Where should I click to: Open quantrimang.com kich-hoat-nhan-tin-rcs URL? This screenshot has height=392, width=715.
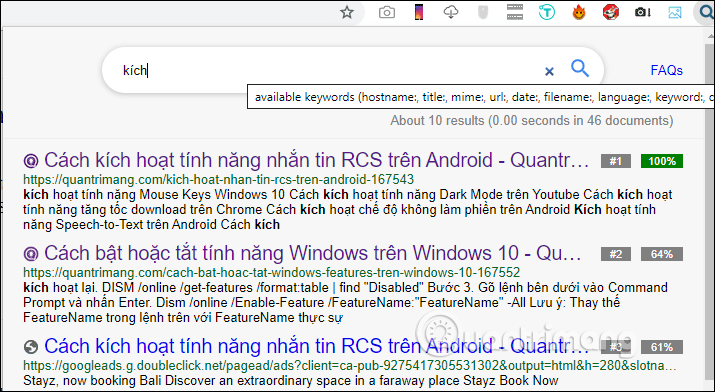[218, 179]
